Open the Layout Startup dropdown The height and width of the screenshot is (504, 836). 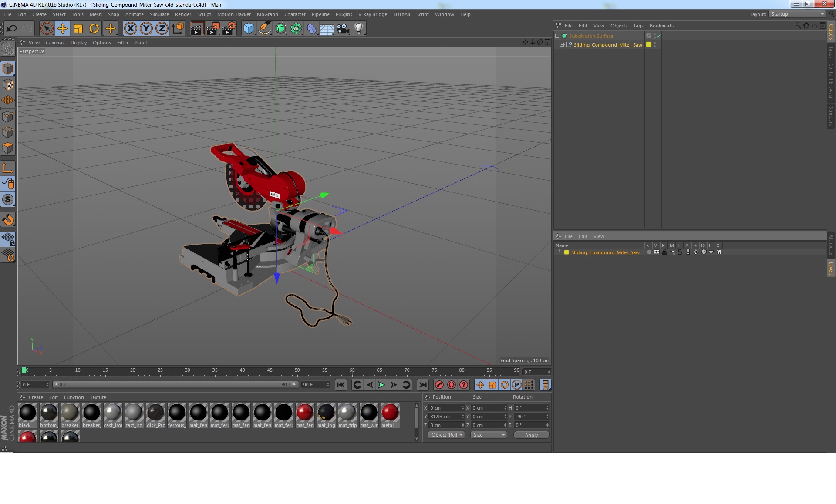(797, 14)
